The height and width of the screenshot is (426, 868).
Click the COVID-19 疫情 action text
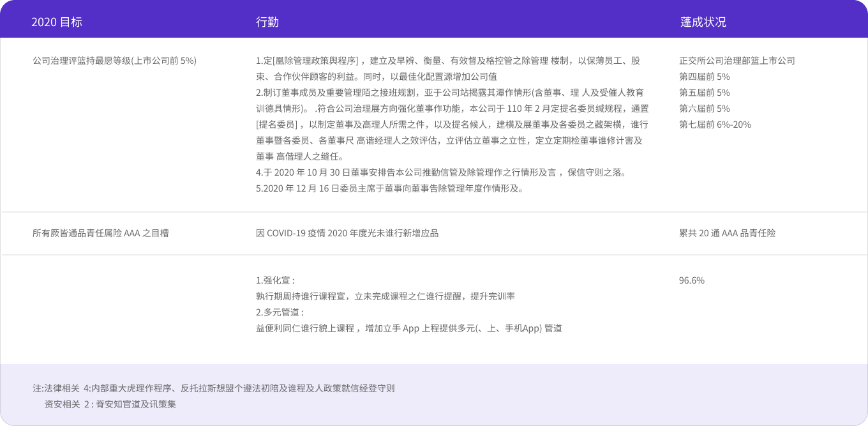tap(347, 233)
